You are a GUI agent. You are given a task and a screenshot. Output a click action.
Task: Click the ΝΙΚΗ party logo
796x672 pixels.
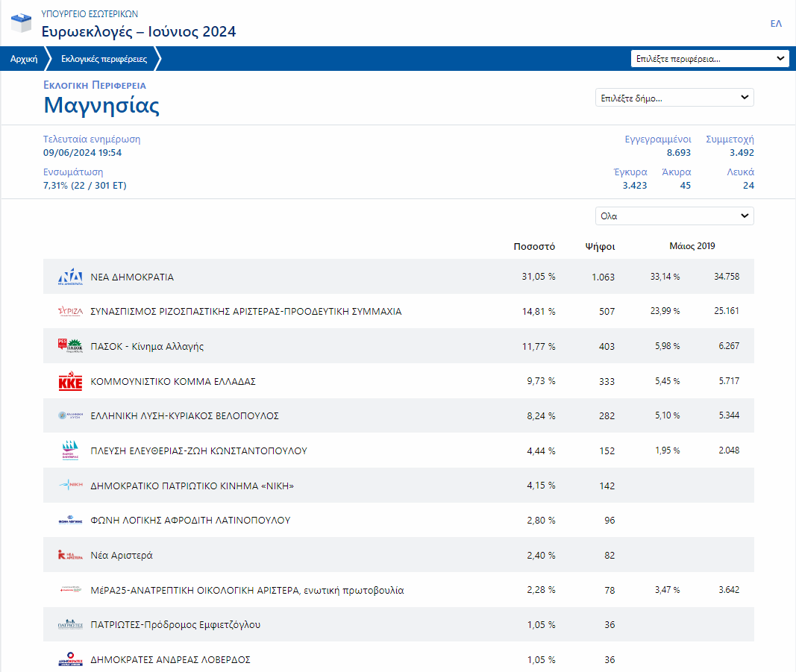tap(70, 485)
